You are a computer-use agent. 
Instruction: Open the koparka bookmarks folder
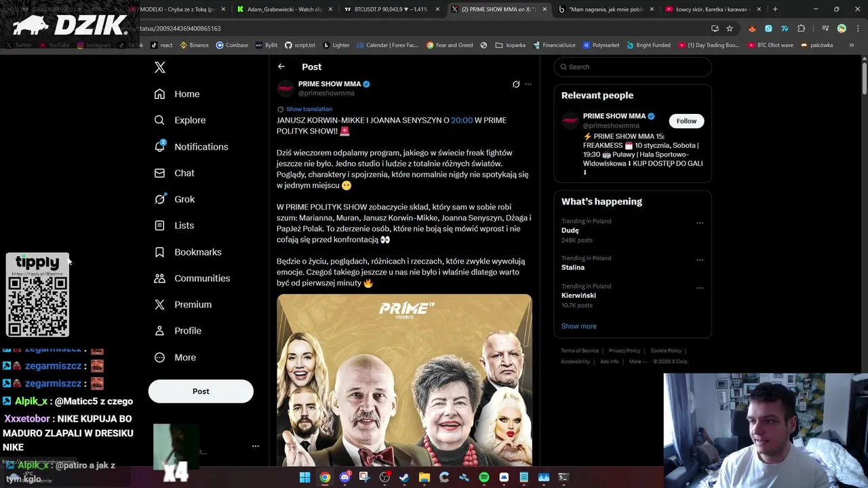point(510,45)
